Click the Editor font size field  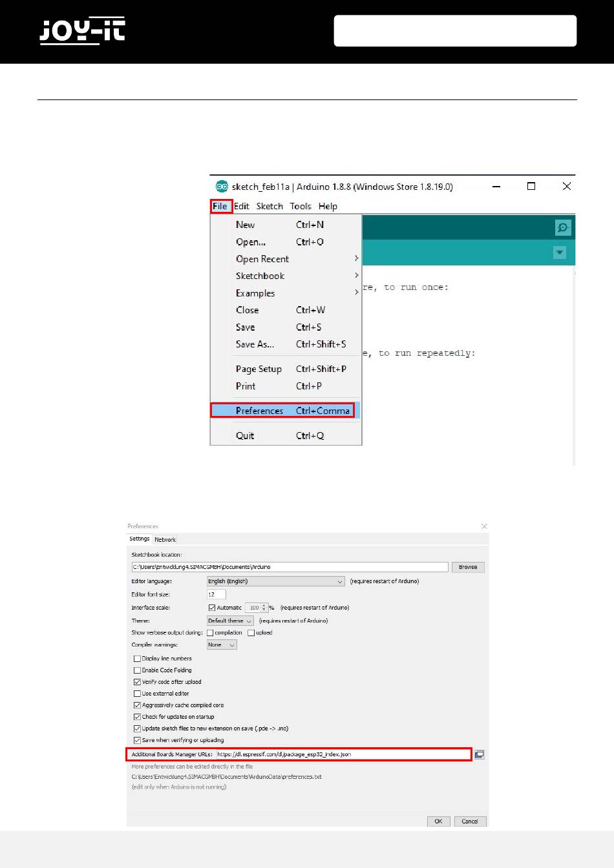pyautogui.click(x=217, y=594)
